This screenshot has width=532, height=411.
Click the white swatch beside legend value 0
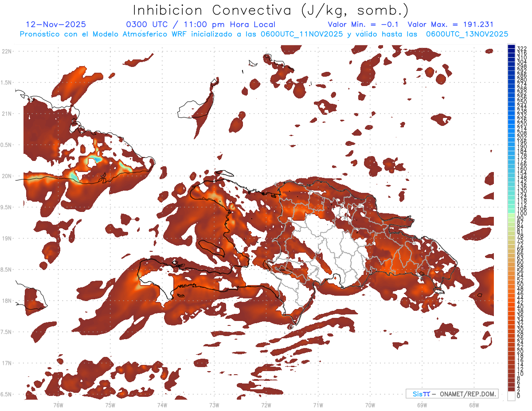tap(512, 396)
